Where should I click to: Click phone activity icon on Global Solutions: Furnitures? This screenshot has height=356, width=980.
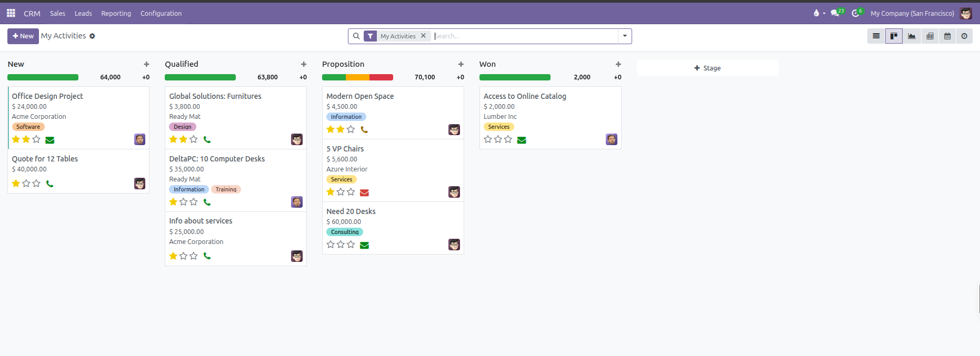[x=207, y=139]
